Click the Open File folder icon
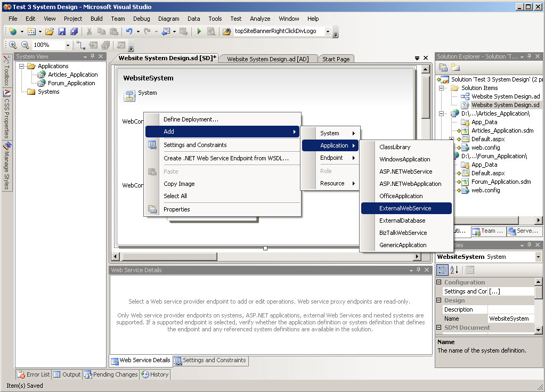The image size is (545, 392). [50, 31]
